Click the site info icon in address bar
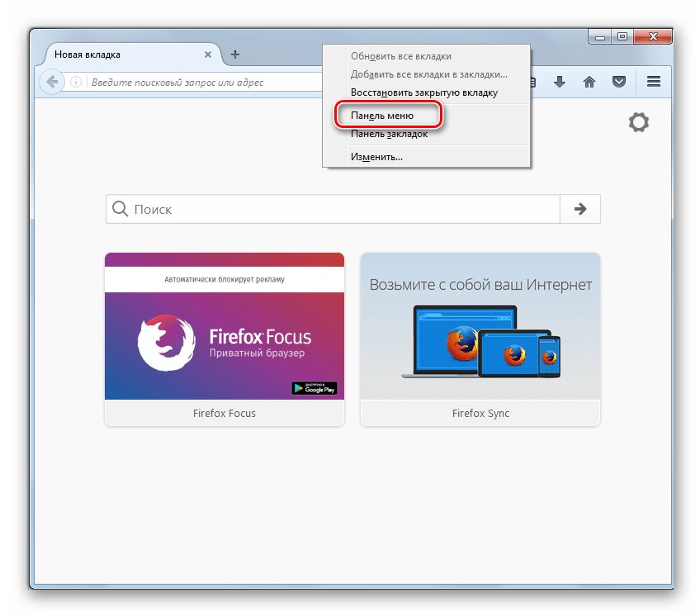This screenshot has height=616, width=700. (x=76, y=82)
